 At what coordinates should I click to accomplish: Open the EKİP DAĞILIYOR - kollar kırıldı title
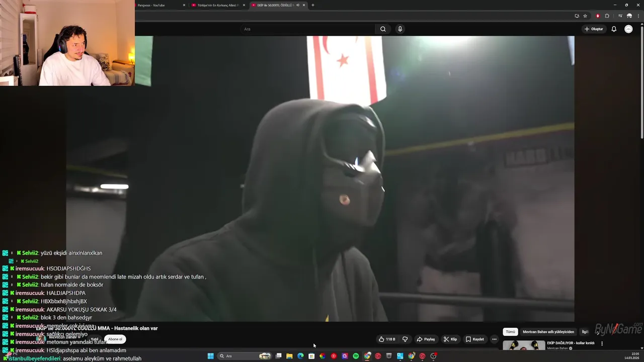click(x=571, y=343)
